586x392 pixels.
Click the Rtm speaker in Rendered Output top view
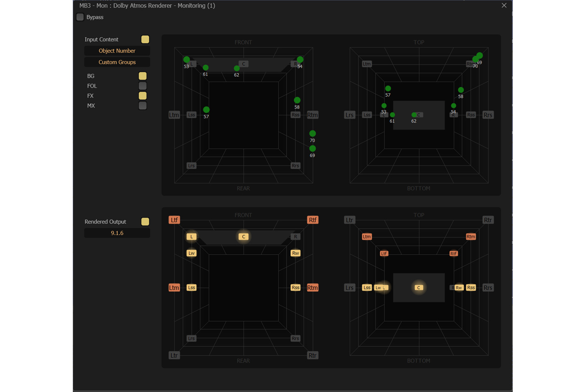[x=471, y=236]
